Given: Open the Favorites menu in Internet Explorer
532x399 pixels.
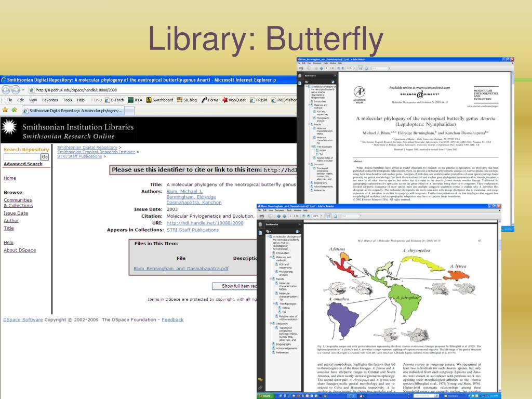Looking at the screenshot, I should [x=50, y=100].
